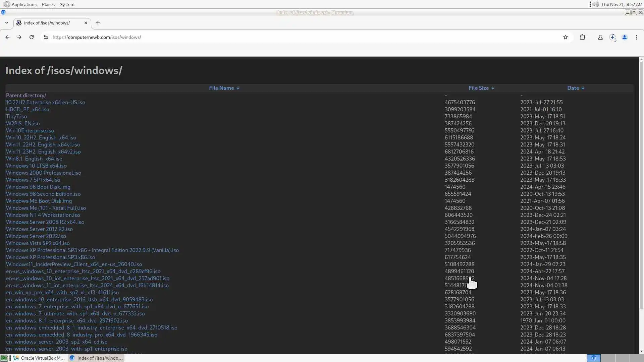Go to Parent directory link
The height and width of the screenshot is (362, 644).
(26, 95)
